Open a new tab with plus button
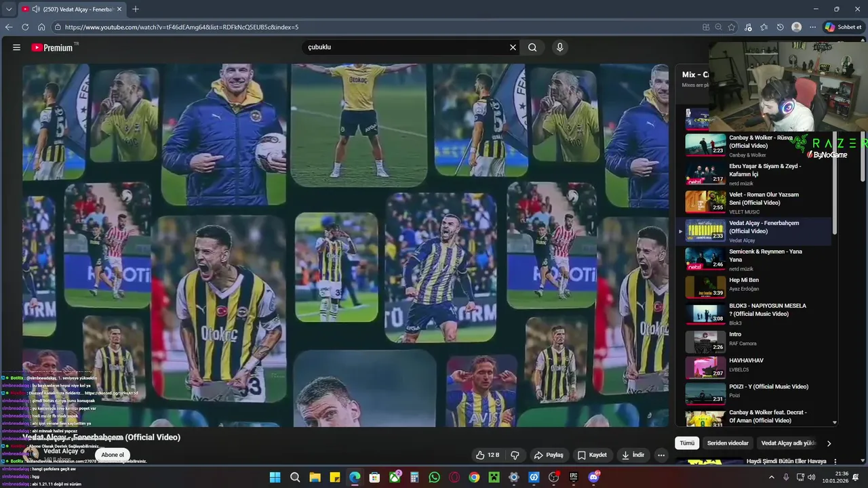Viewport: 868px width, 488px height. tap(136, 9)
